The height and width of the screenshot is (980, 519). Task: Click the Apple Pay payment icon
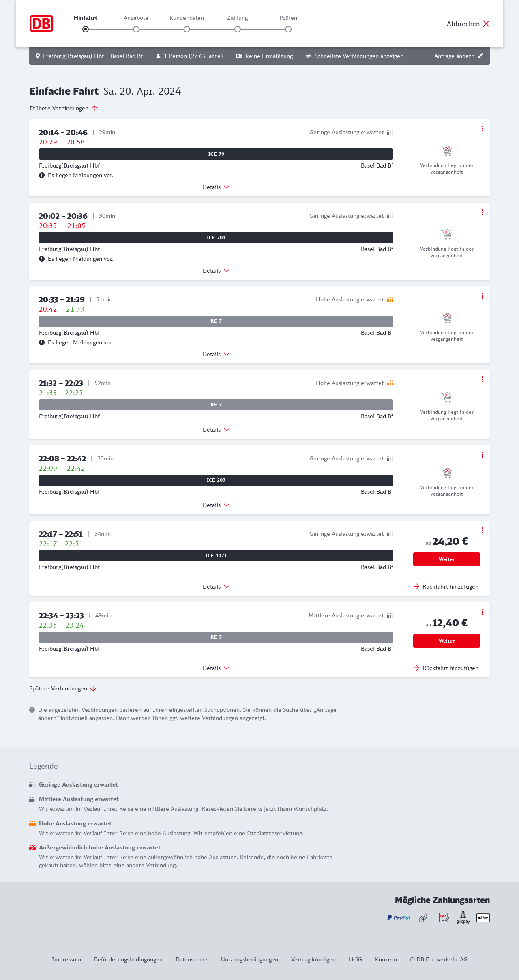(x=483, y=918)
